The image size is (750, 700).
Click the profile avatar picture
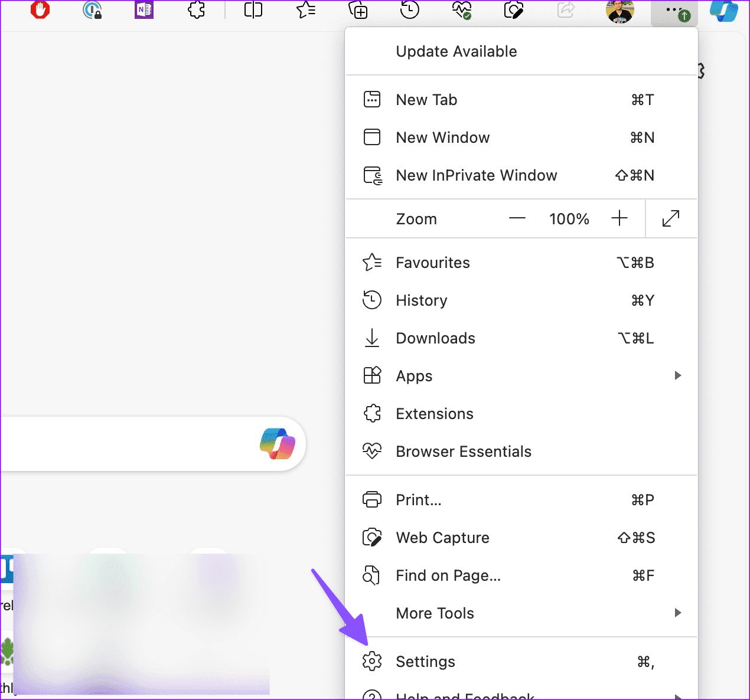tap(620, 11)
